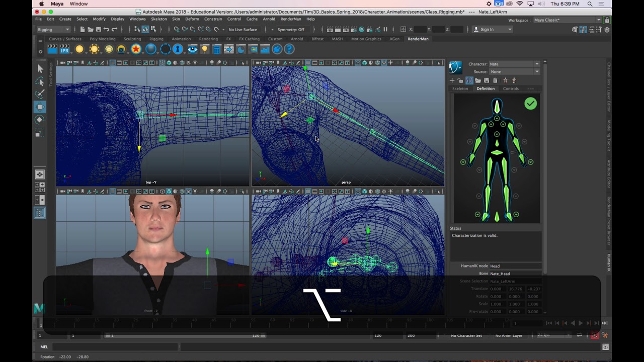Click the MEL command input field
Image resolution: width=644 pixels, height=362 pixels.
[115, 347]
